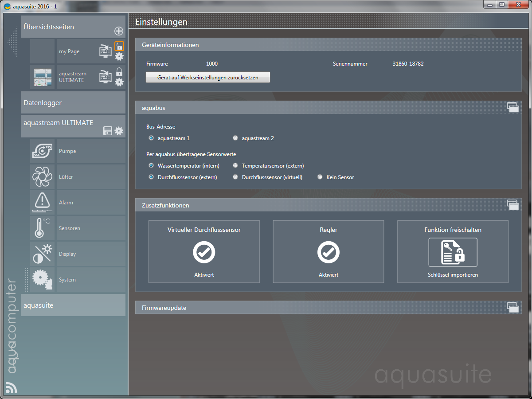Click the Display brightness icon

point(43,254)
